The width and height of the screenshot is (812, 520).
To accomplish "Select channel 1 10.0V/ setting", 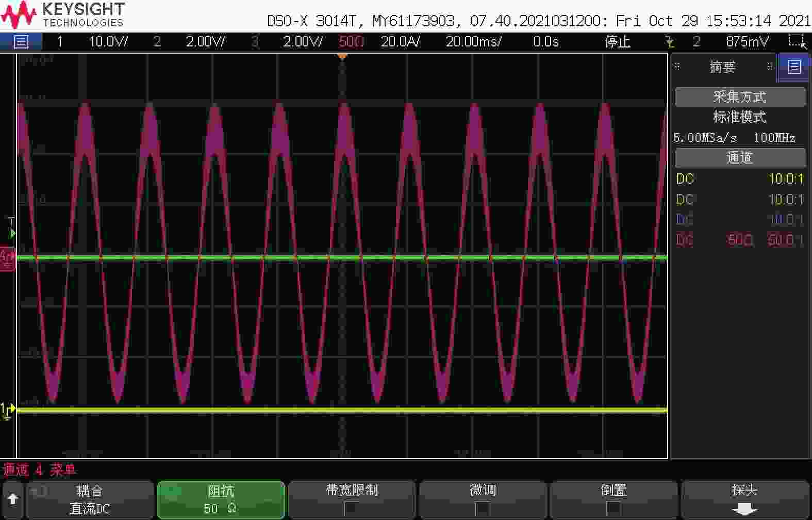I will 108,42.
